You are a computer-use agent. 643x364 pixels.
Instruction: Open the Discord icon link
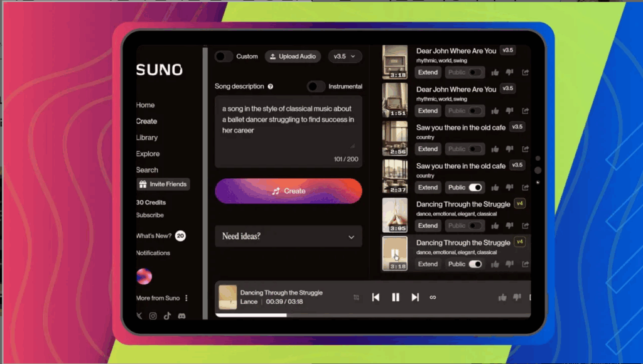point(181,316)
